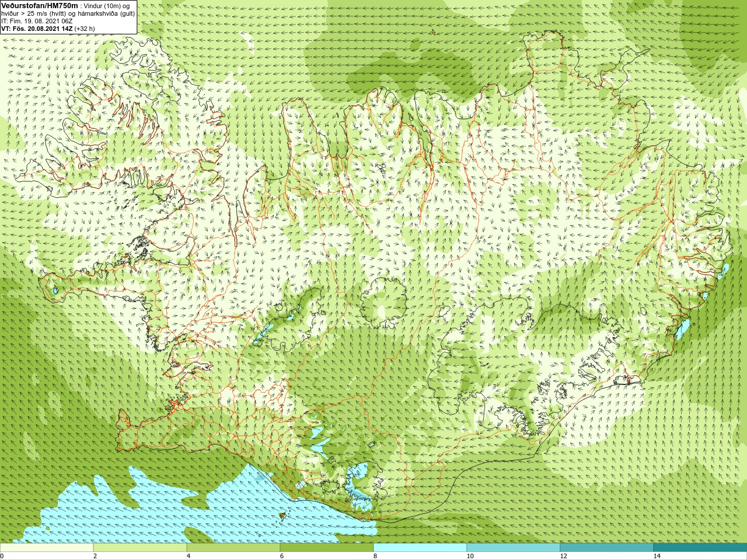
Task: Click the 'Vindur (10m) og' description text
Action: (107, 6)
